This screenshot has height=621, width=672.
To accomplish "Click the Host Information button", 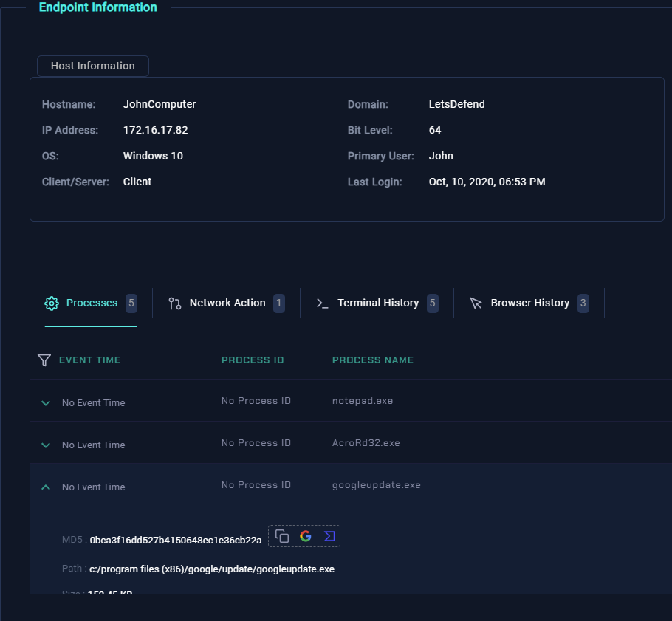I will pos(93,66).
